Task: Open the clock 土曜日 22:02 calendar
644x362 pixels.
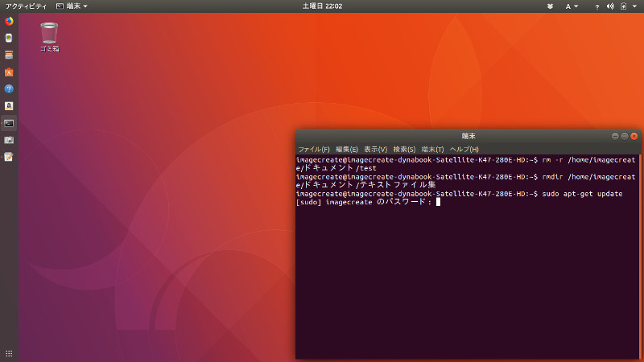Action: 322,6
